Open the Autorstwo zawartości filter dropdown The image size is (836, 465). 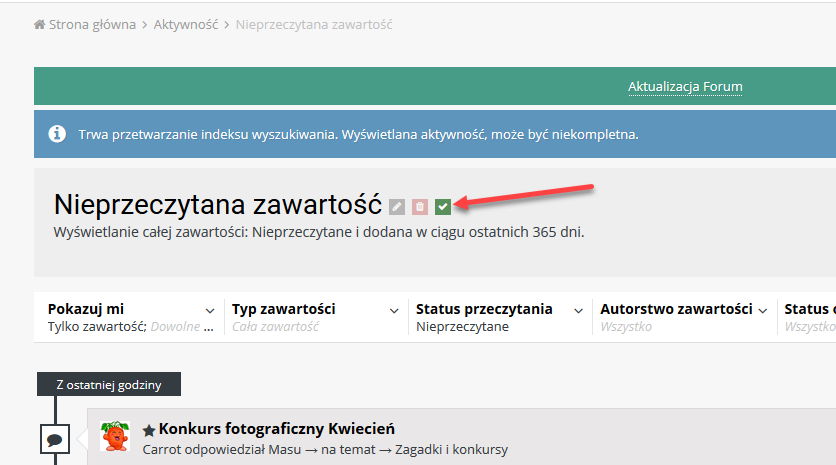coord(684,317)
